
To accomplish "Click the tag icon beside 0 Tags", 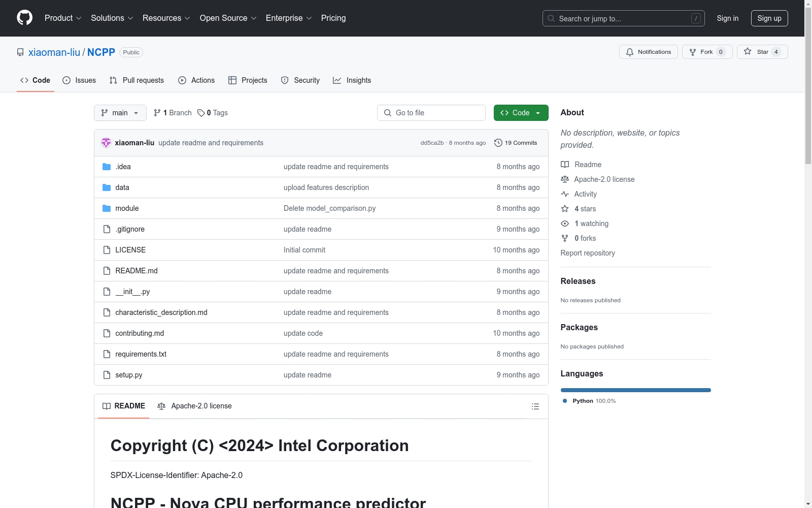I will click(201, 113).
